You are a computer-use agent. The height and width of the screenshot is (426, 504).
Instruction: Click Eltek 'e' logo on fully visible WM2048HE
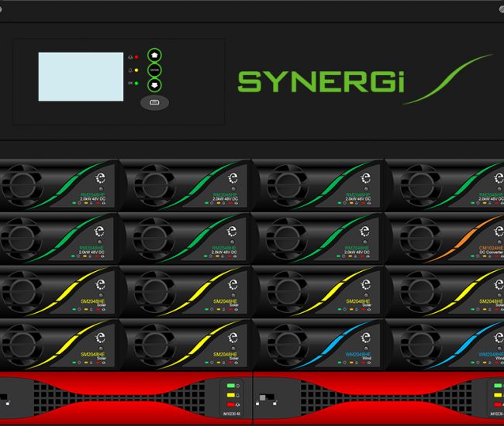point(365,338)
